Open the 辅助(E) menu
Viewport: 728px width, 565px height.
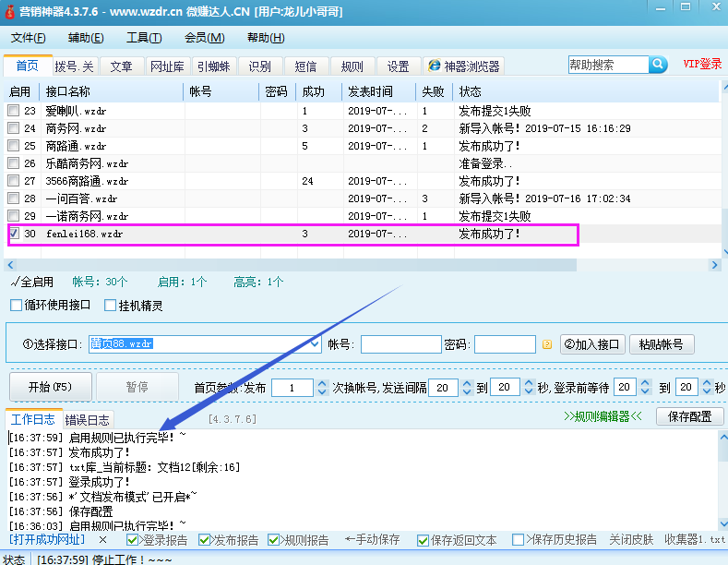click(86, 38)
